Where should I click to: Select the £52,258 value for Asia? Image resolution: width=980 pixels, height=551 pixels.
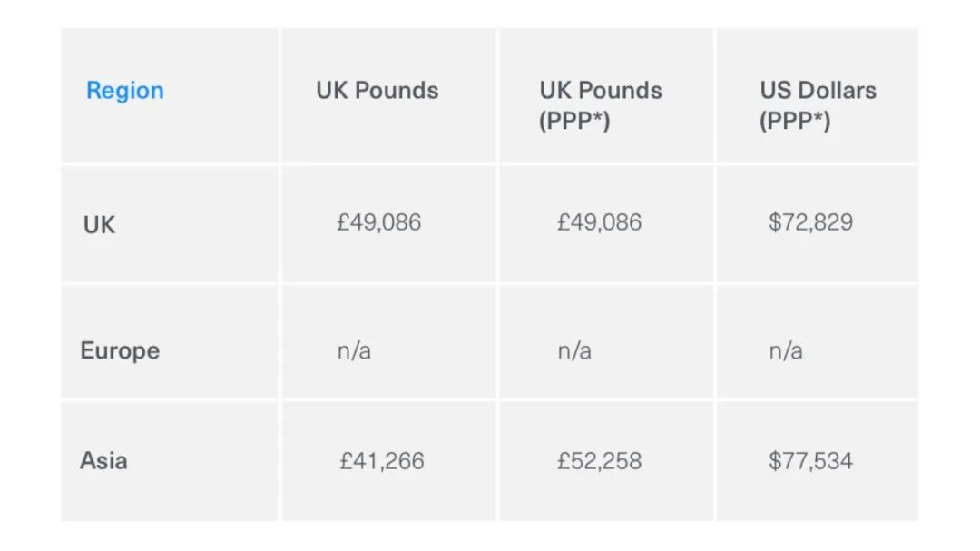point(600,461)
